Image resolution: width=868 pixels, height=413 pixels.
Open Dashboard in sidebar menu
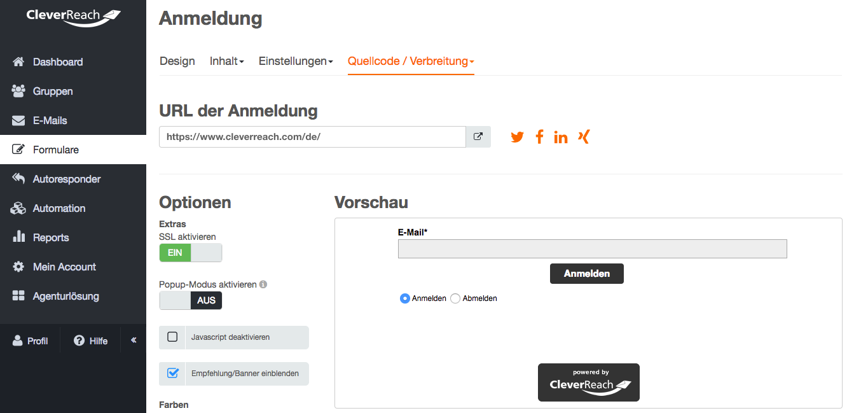(x=73, y=62)
